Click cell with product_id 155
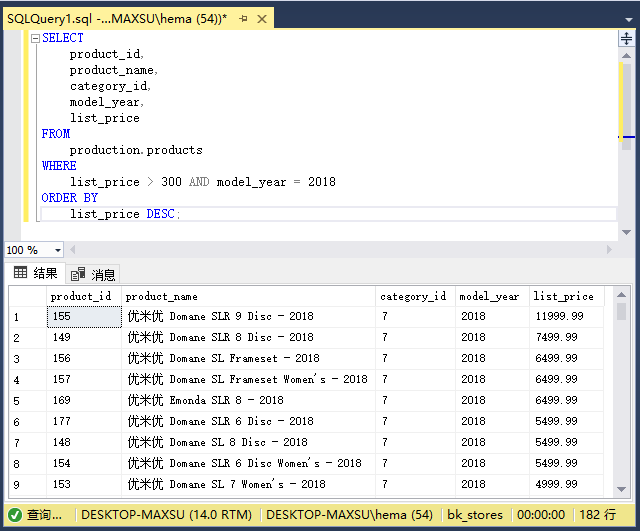 pyautogui.click(x=84, y=317)
